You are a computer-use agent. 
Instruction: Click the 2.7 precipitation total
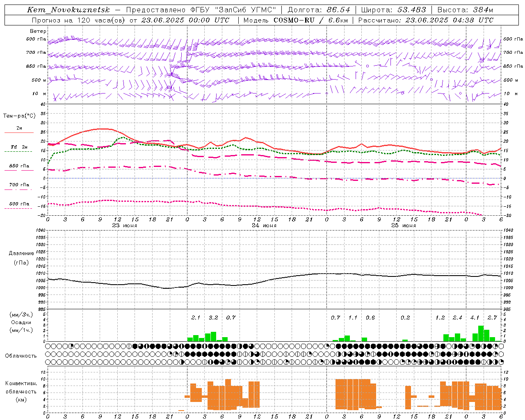(x=492, y=317)
